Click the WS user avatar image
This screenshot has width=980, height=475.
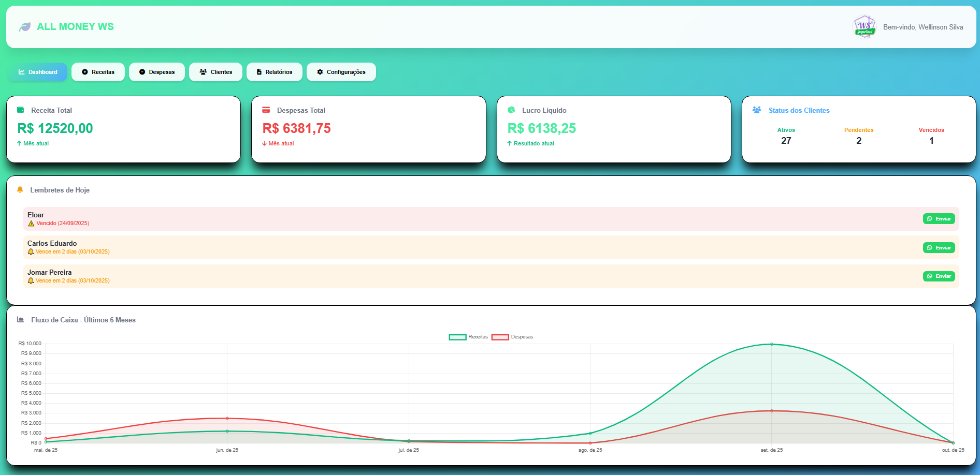pos(864,27)
